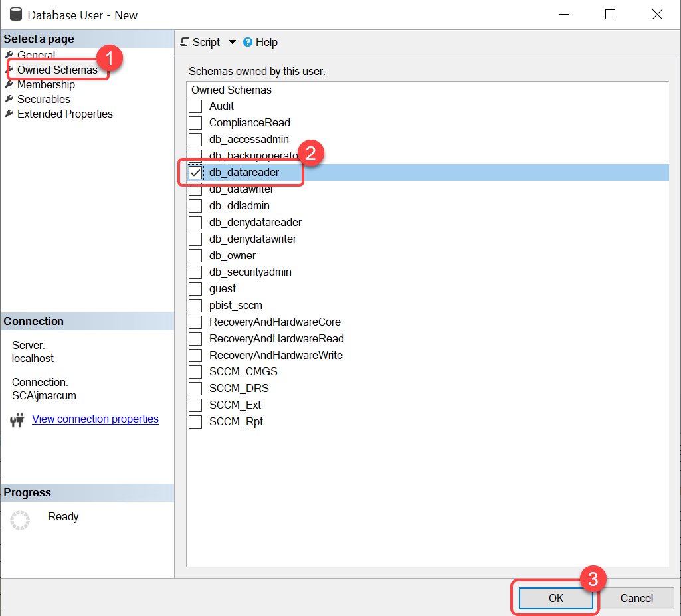Click the Ready progress spinner icon

point(20,520)
